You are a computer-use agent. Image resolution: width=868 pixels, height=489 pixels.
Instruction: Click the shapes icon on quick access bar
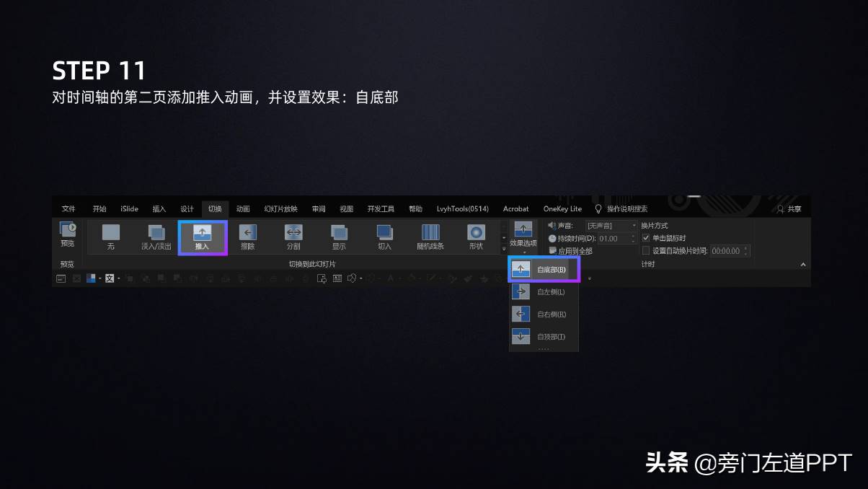point(353,278)
